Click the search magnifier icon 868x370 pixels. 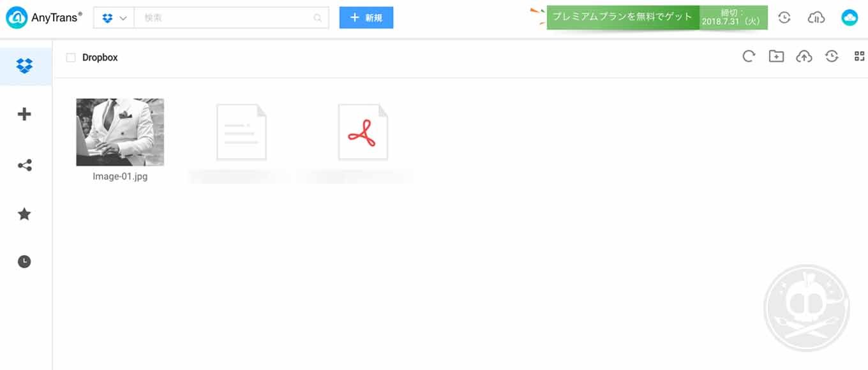click(318, 18)
